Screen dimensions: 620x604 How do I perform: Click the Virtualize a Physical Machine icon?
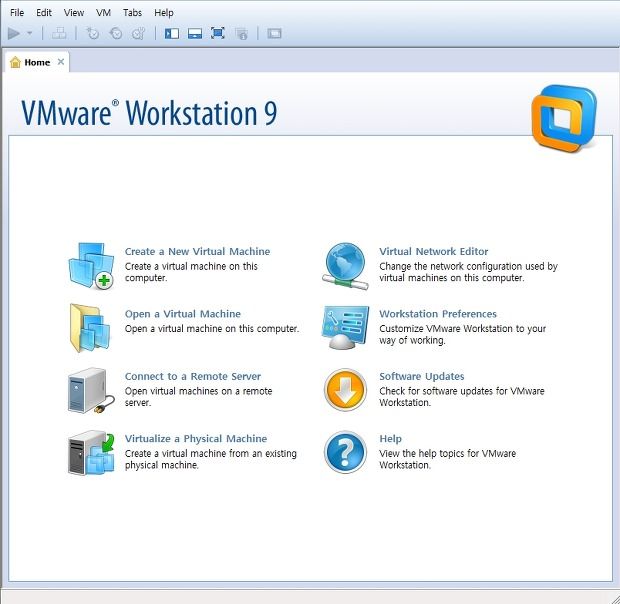91,453
